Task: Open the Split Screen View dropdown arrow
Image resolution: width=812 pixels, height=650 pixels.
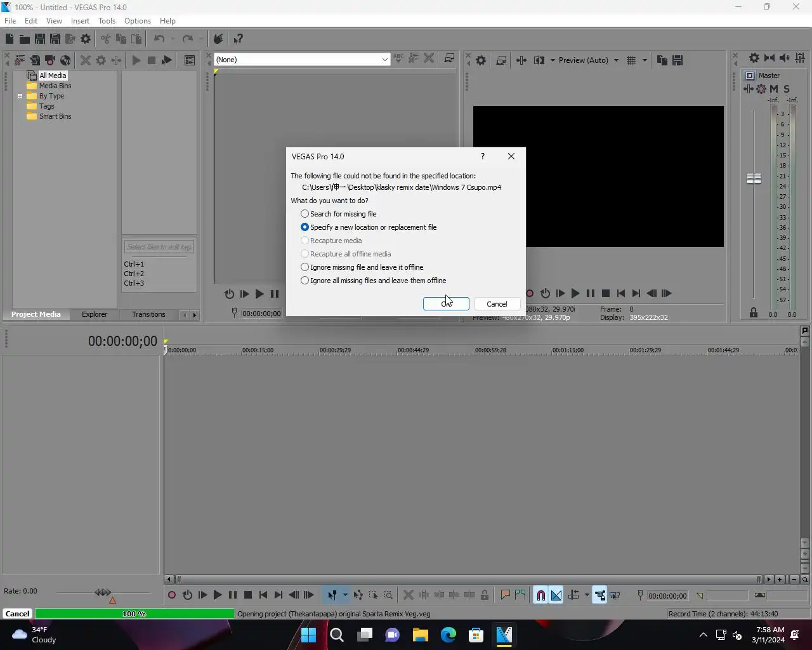Action: [553, 60]
